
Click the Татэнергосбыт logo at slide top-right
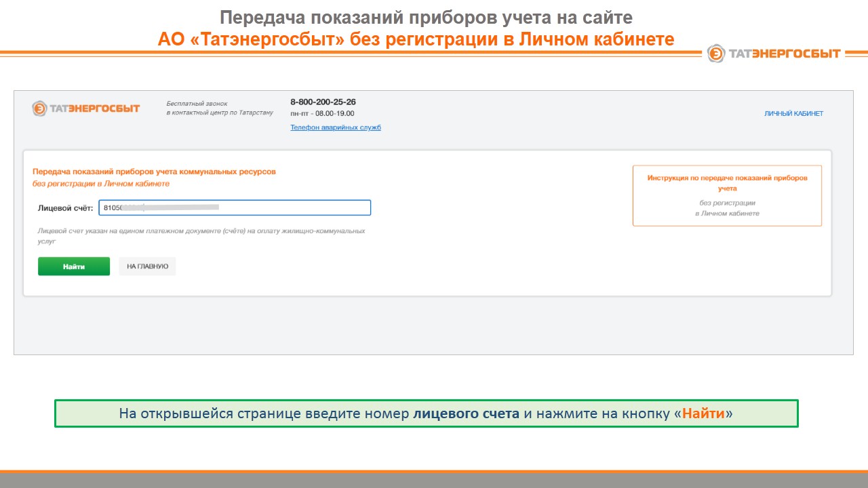pyautogui.click(x=774, y=54)
